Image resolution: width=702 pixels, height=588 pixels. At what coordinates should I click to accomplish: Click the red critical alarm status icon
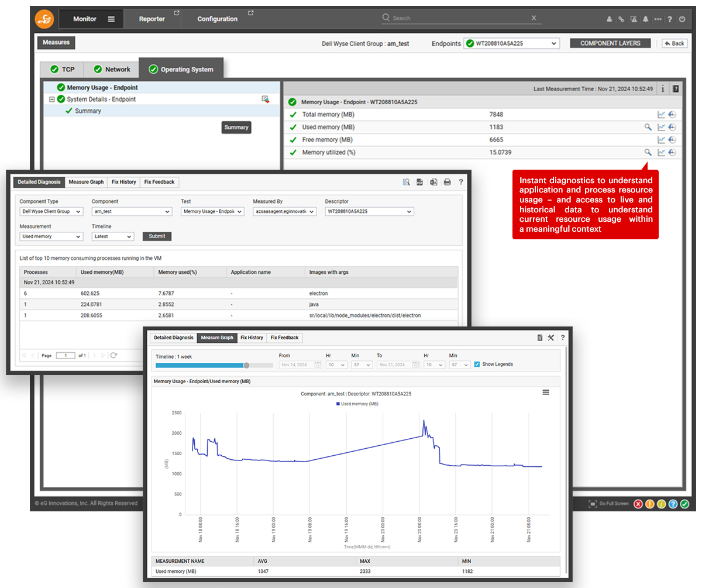click(638, 504)
